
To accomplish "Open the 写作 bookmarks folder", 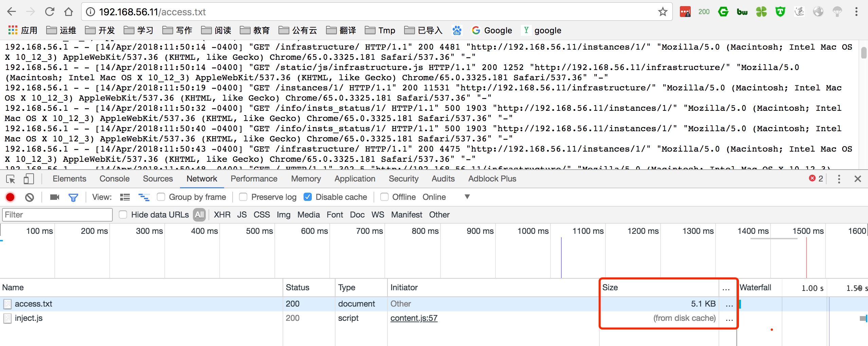I will (x=177, y=30).
